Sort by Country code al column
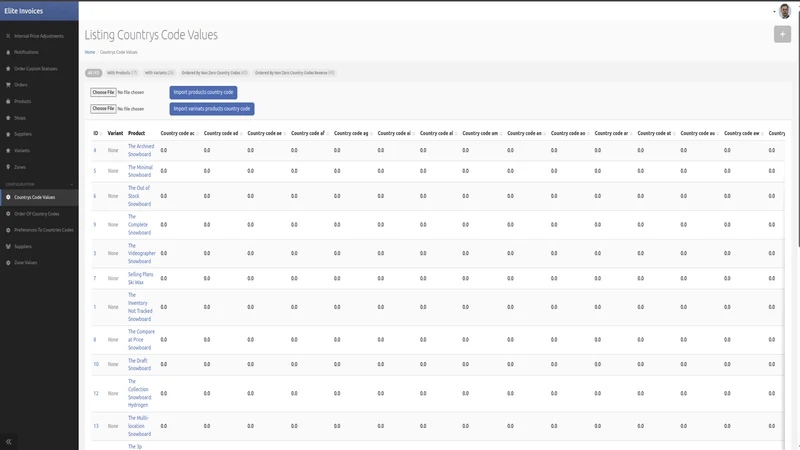800x450 pixels. [x=438, y=133]
